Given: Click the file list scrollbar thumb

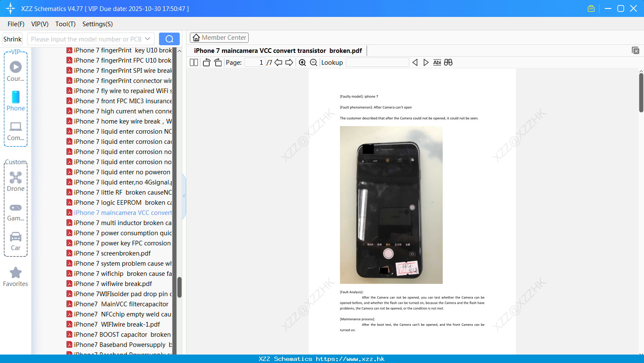Looking at the screenshot, I should click(x=179, y=287).
